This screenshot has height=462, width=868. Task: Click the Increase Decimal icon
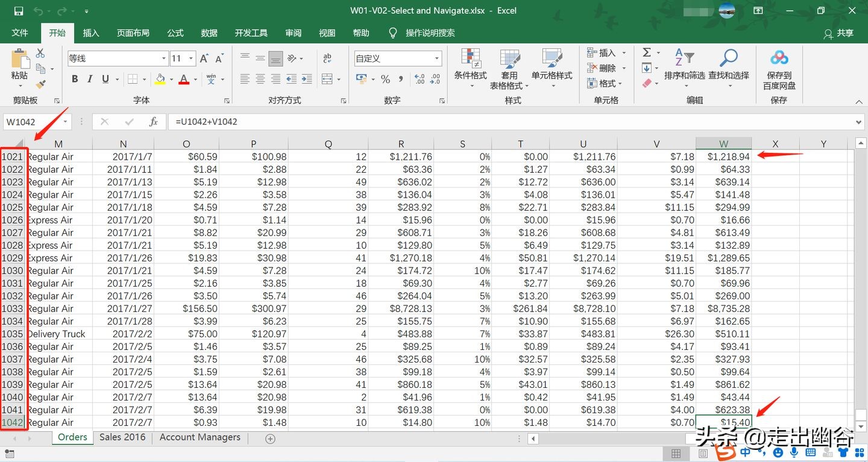click(420, 79)
